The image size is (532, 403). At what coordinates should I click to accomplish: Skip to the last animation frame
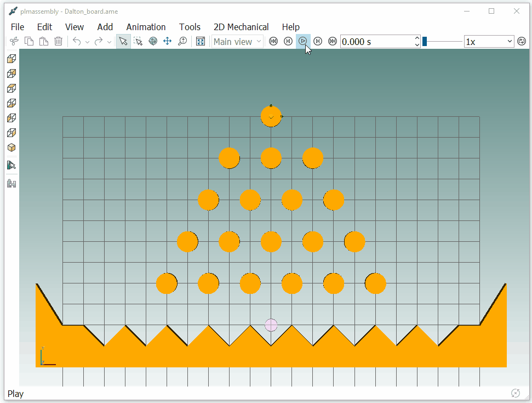(332, 41)
